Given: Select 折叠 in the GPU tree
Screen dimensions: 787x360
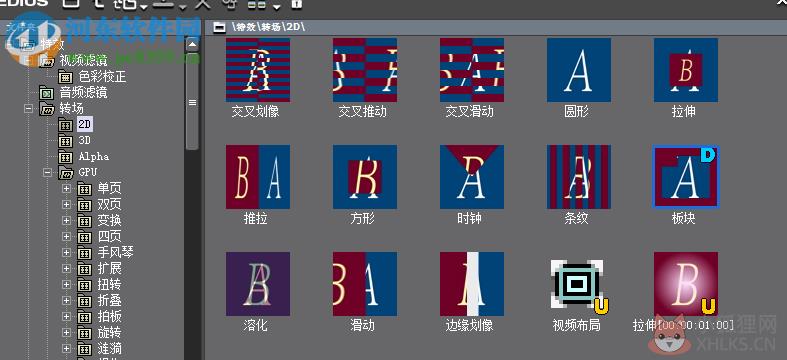Looking at the screenshot, I should click(109, 301).
